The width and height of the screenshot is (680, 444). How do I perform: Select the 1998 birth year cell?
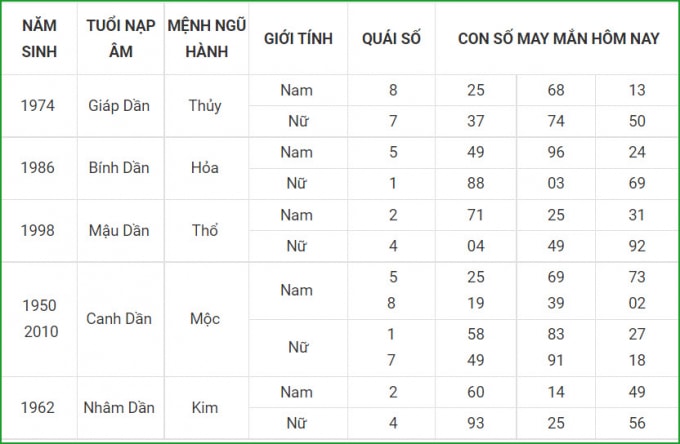[x=38, y=230]
